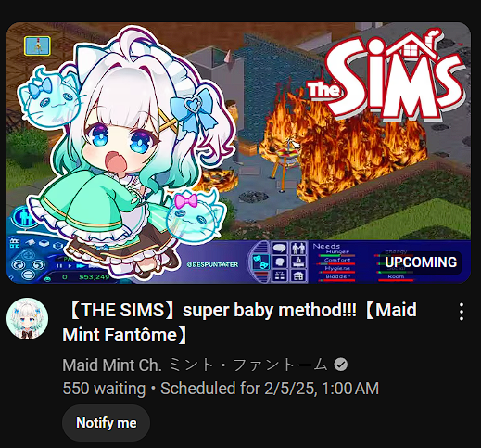The image size is (481, 448).
Task: Click the 550 waiting scheduled text
Action: coord(221,389)
